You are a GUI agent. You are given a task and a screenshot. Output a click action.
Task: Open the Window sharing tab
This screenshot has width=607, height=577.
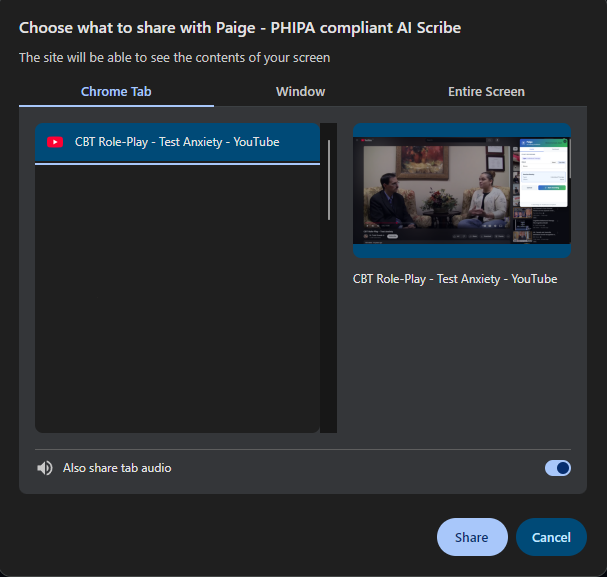click(300, 91)
